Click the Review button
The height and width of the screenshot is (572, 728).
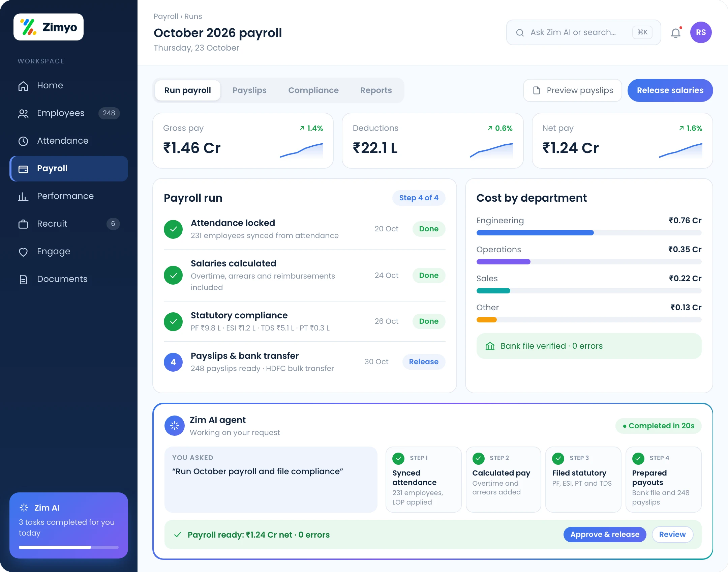(672, 535)
